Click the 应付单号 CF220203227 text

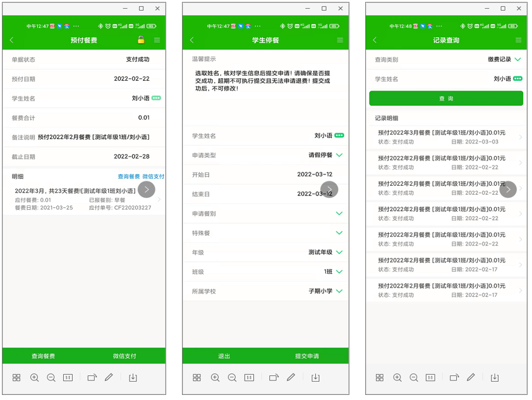pyautogui.click(x=120, y=208)
